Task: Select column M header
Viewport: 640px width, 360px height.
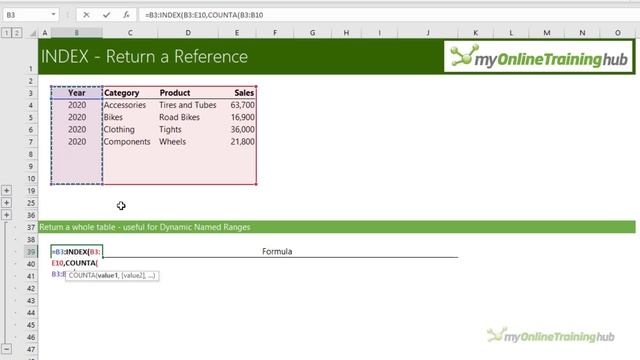Action: click(547, 33)
